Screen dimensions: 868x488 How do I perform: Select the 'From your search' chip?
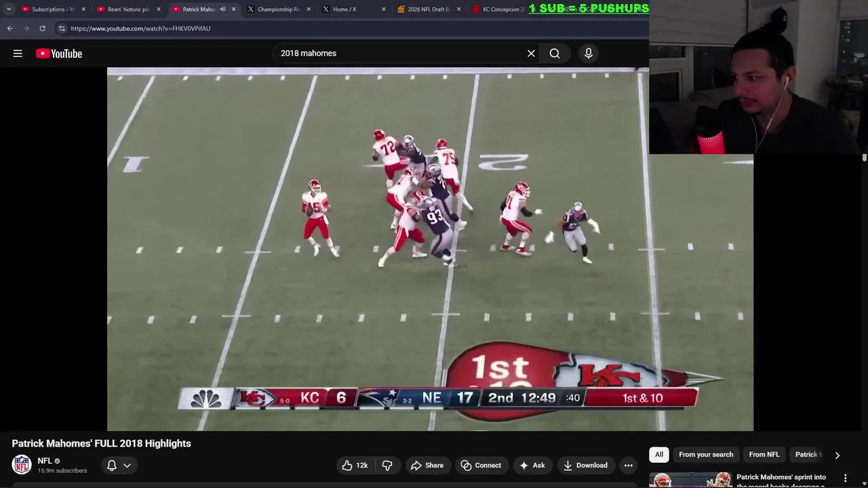(706, 455)
